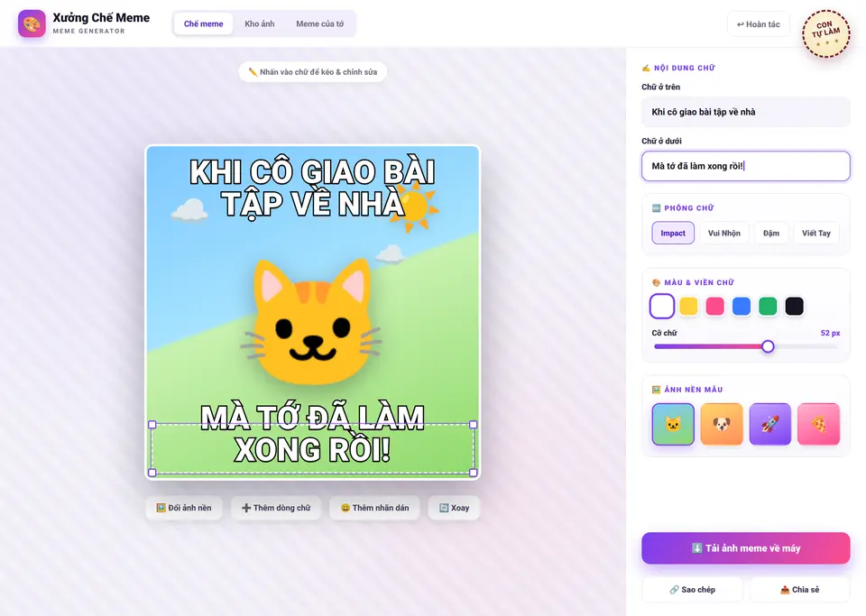This screenshot has width=866, height=616.
Task: Choose the rocket sample background thumbnail
Action: click(769, 424)
